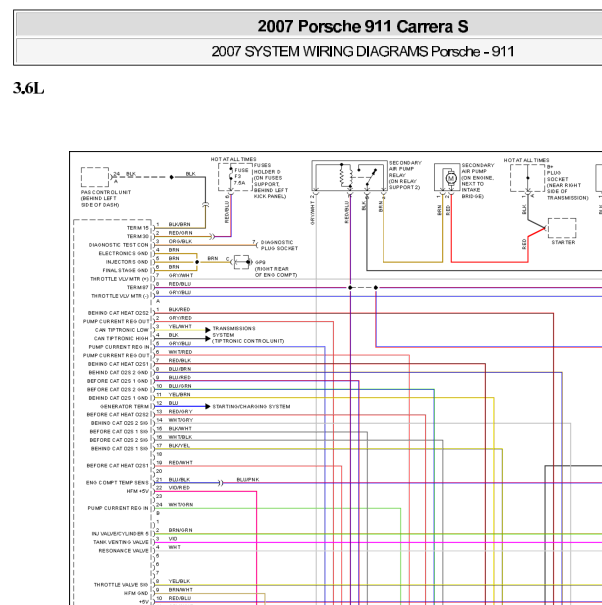
Task: Click the "TANK VENTING VALVE" label
Action: pos(121,542)
